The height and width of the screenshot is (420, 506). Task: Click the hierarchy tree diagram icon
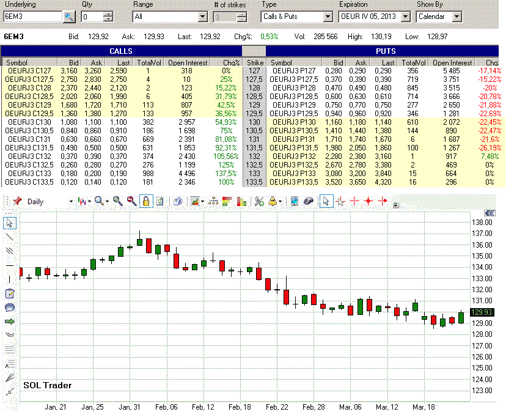point(213,202)
